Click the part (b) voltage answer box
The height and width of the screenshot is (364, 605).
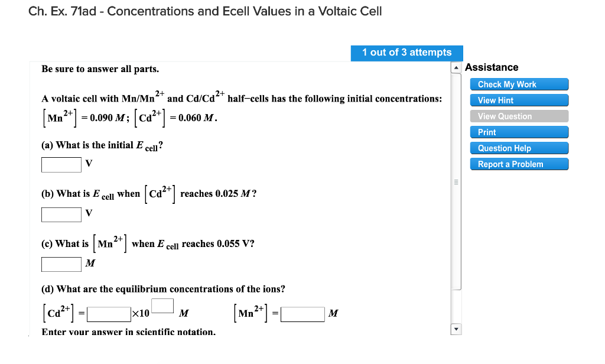coord(61,214)
